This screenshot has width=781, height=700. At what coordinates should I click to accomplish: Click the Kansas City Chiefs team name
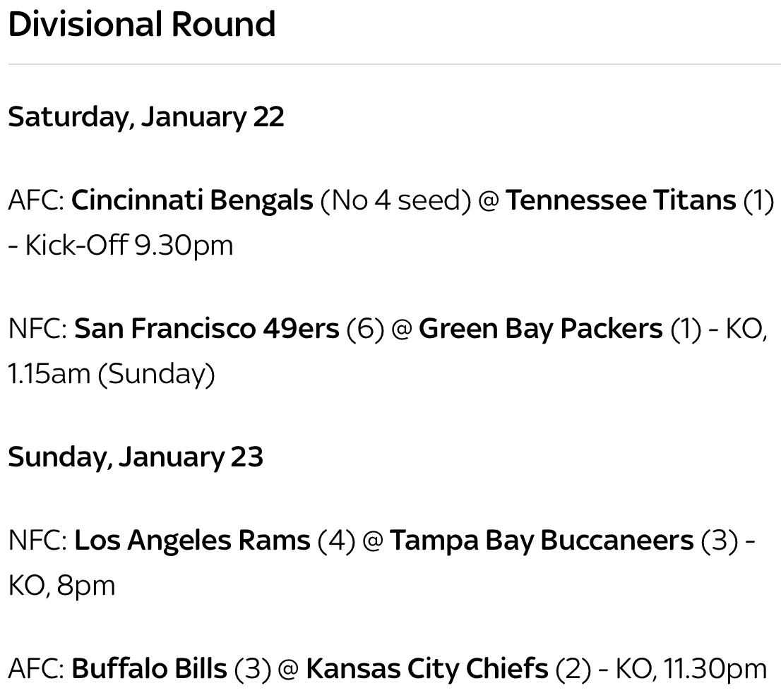[427, 668]
